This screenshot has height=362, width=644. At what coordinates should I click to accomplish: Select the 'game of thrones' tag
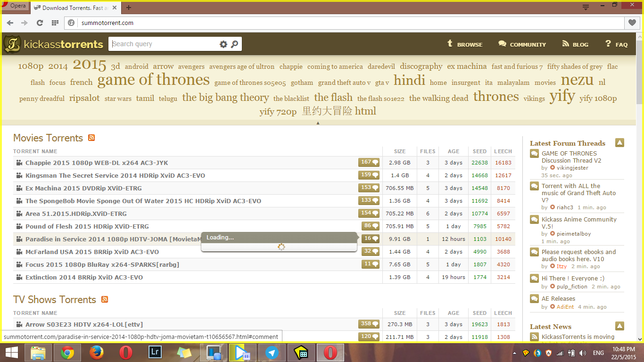(x=154, y=80)
